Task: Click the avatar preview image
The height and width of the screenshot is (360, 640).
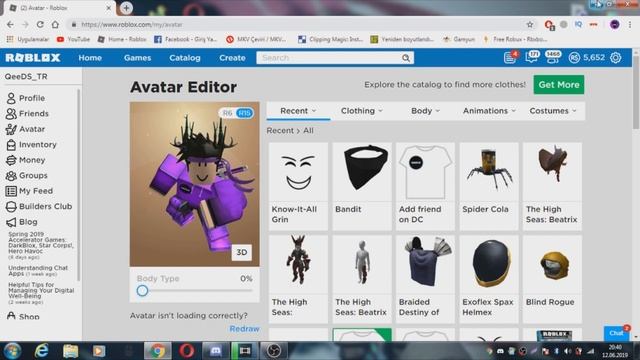Action: (194, 184)
